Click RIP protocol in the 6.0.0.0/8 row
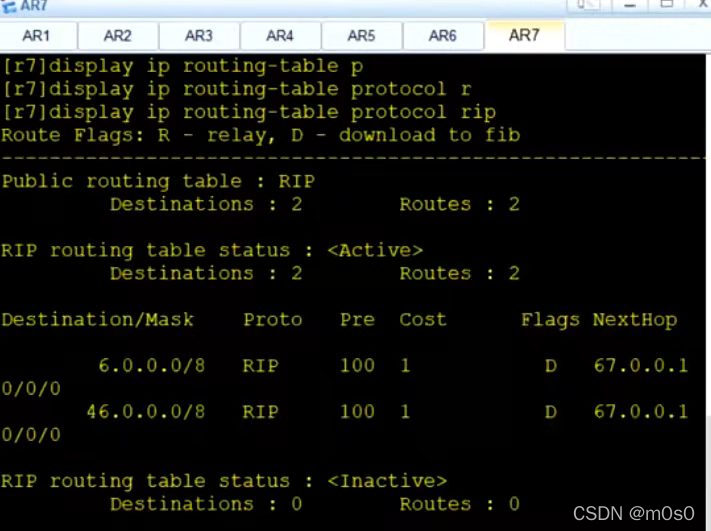 pos(261,365)
